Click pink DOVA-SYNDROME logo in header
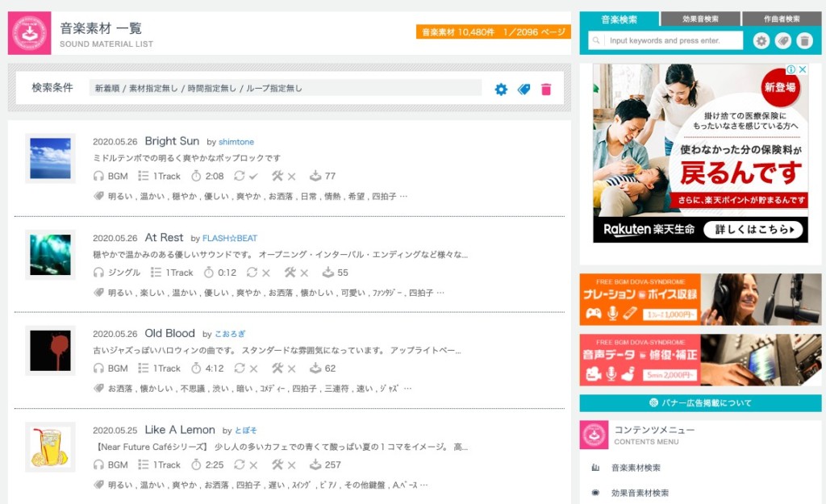This screenshot has width=826, height=504. tap(30, 33)
